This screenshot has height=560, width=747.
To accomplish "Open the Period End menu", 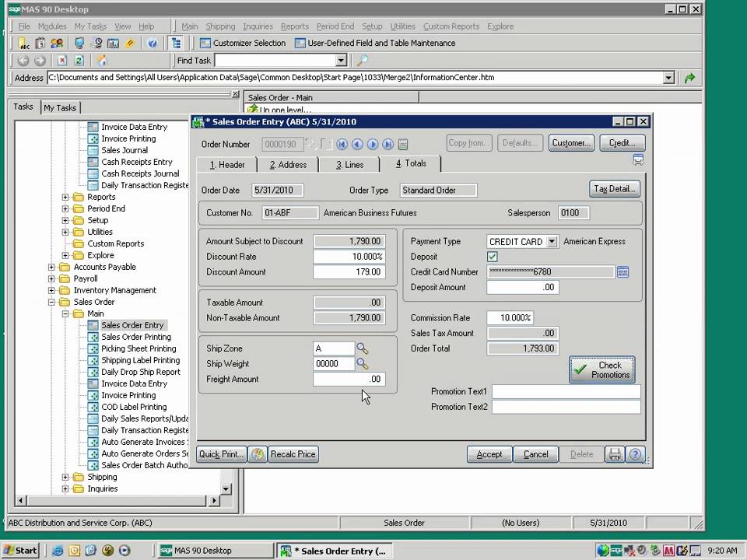I will [x=335, y=26].
